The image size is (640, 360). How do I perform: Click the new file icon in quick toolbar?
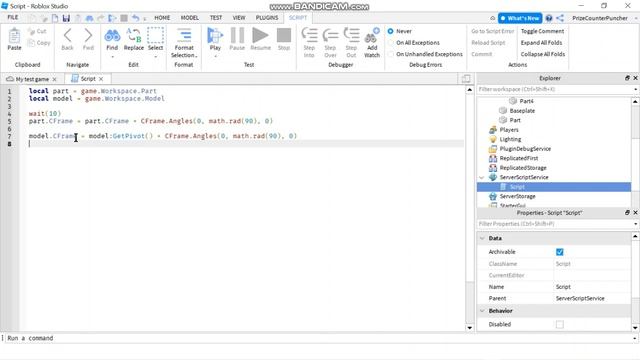[x=55, y=18]
